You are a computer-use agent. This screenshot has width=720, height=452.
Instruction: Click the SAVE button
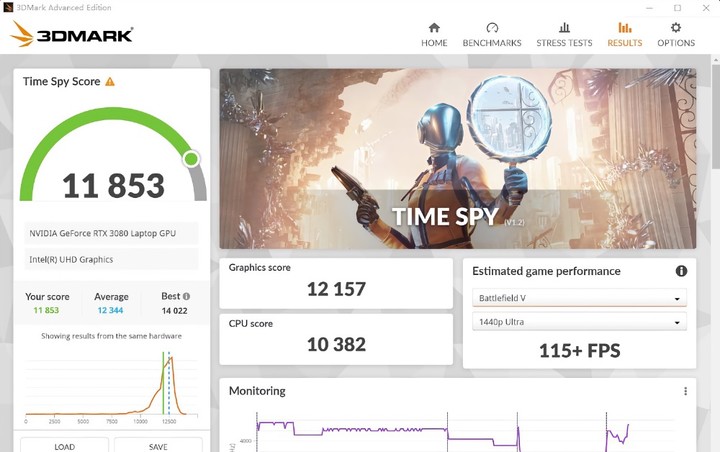click(157, 446)
